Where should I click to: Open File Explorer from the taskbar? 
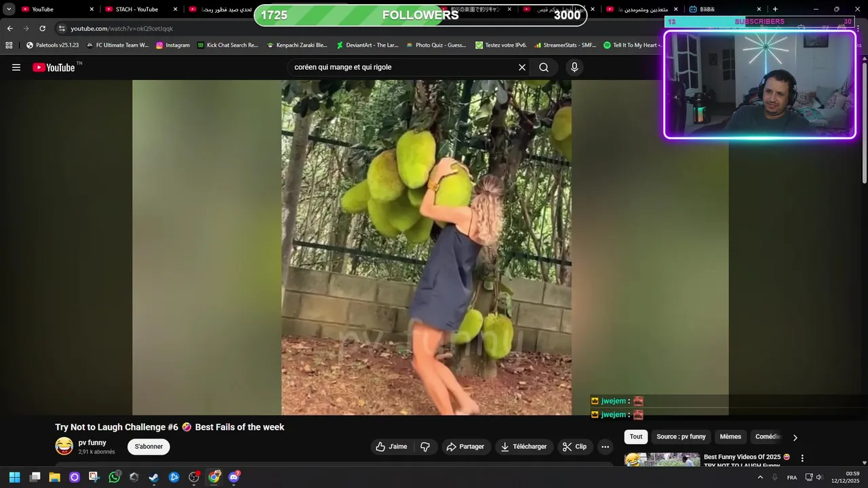54,477
